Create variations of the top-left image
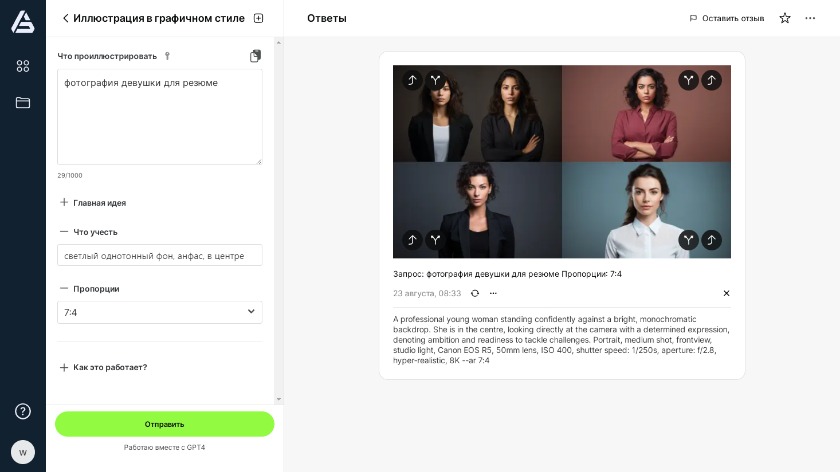 coord(436,80)
